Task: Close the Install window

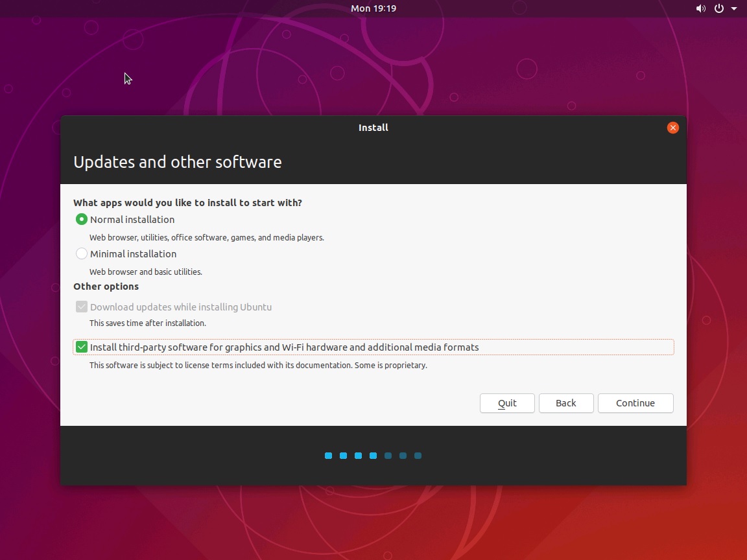Action: coord(672,128)
